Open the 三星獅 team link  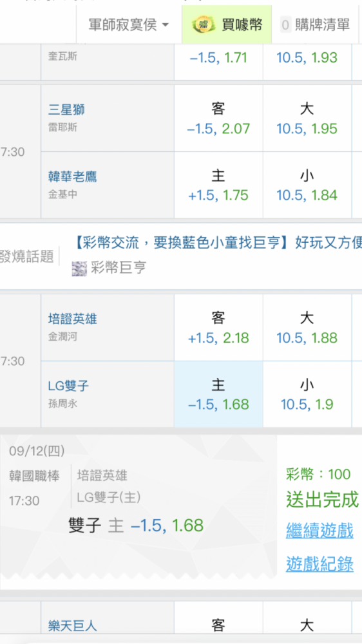66,109
